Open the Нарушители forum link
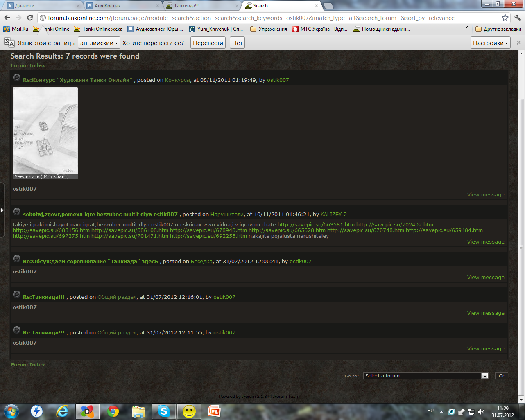Image resolution: width=525 pixels, height=420 pixels. point(227,215)
